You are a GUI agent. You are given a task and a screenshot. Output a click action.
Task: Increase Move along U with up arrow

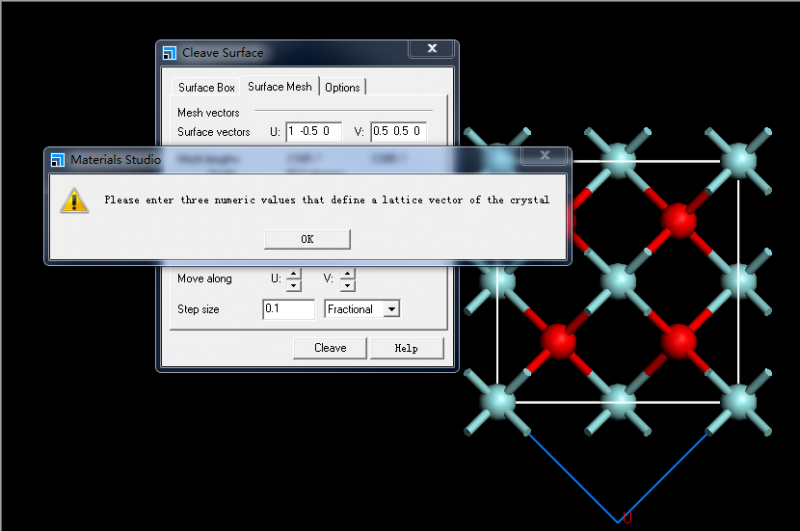coord(293,274)
